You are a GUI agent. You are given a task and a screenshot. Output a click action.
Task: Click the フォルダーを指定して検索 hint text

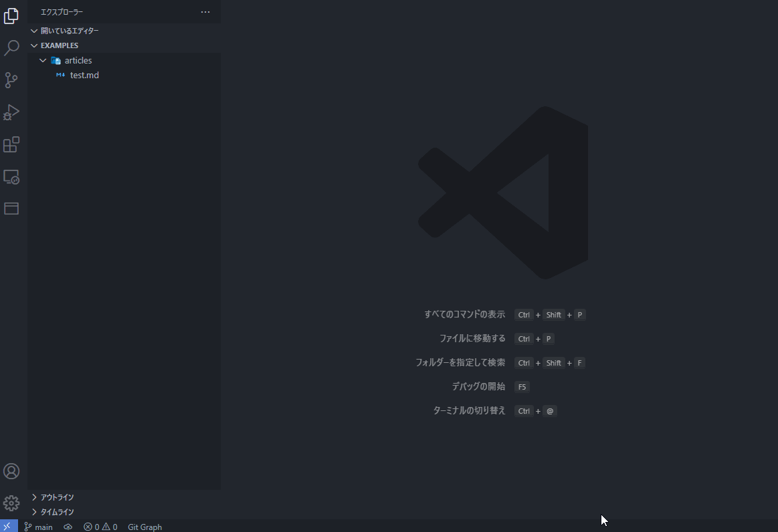[x=460, y=362]
